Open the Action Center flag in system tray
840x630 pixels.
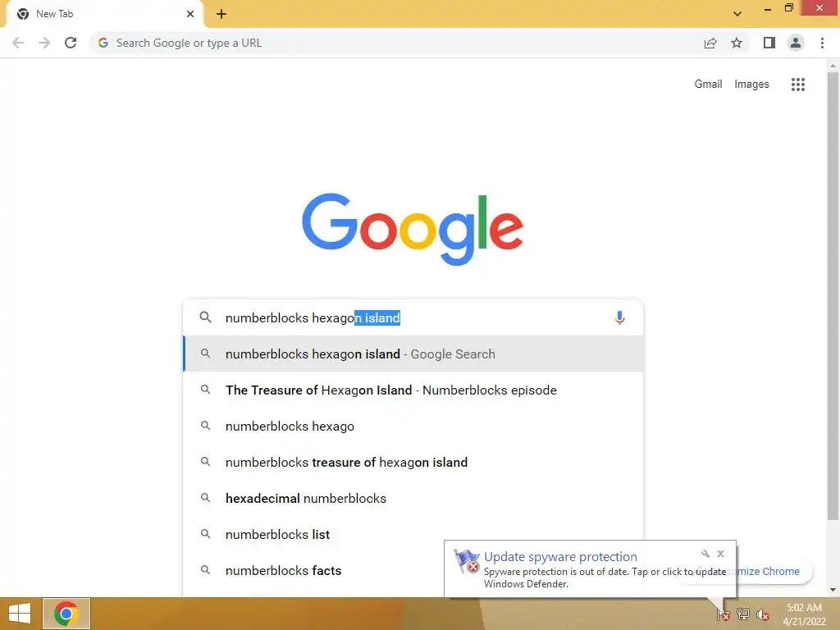pyautogui.click(x=724, y=614)
